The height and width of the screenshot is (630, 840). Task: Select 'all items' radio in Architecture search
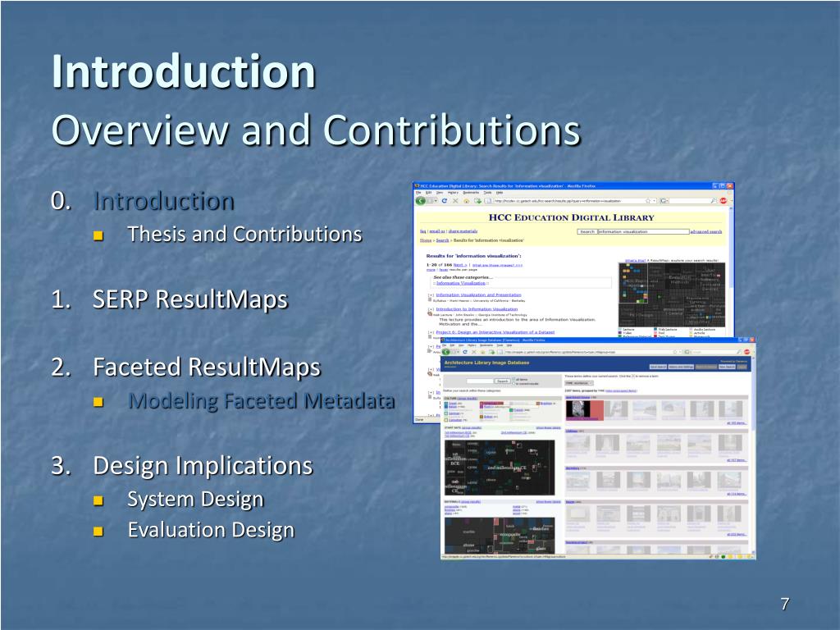[514, 379]
